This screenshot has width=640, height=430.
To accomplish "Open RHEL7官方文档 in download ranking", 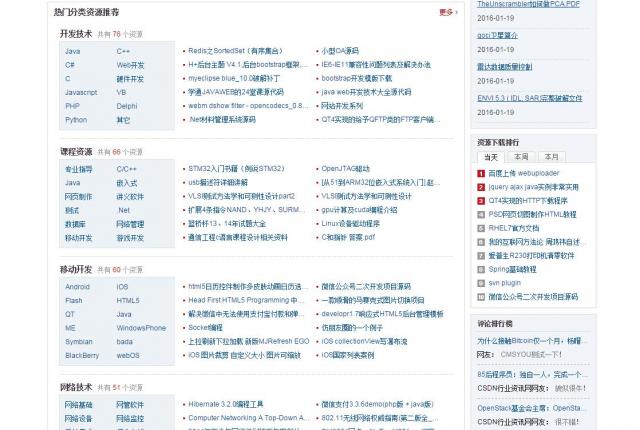I will (x=513, y=228).
